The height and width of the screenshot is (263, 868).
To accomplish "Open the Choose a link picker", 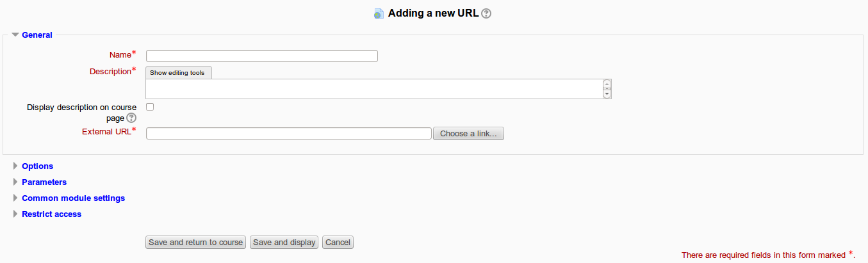I will coord(469,134).
